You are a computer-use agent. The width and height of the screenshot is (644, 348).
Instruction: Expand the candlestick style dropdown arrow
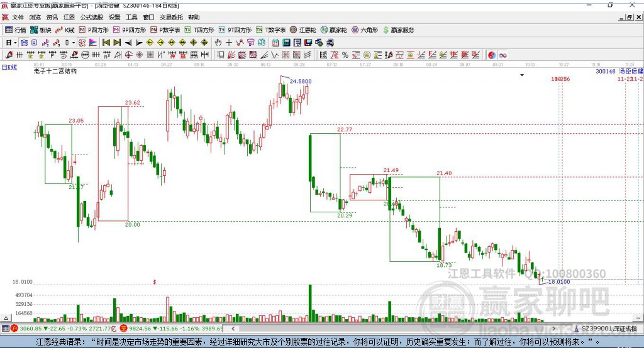point(74,43)
